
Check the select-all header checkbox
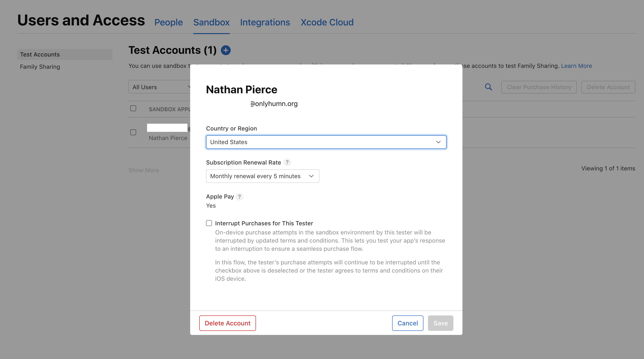[x=133, y=108]
